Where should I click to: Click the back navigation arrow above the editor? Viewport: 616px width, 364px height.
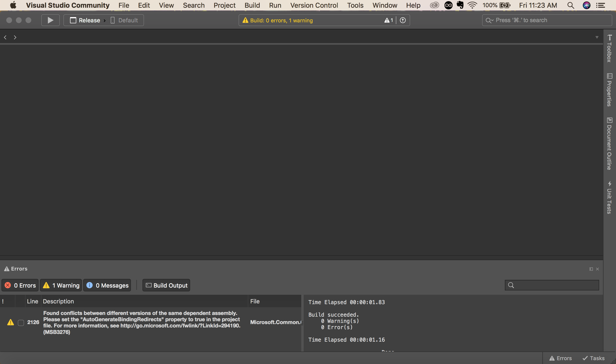coord(5,37)
